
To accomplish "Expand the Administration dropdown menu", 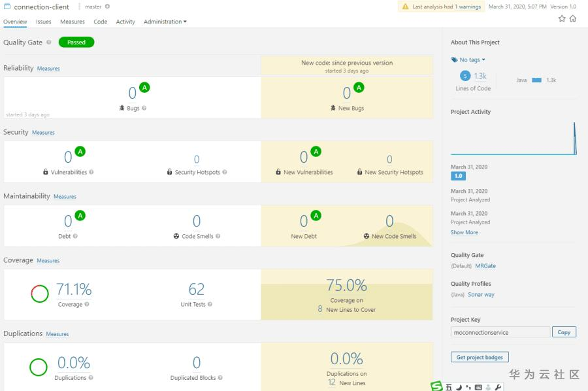I will coord(165,22).
